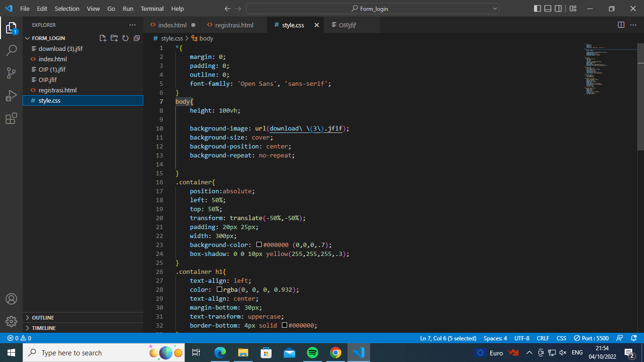
Task: Open Google Chrome from the taskbar
Action: [x=335, y=353]
